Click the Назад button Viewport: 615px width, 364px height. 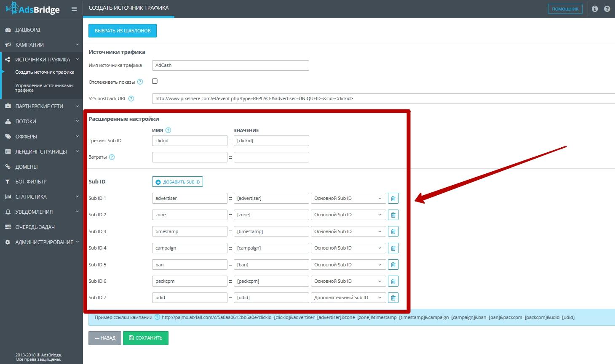point(105,338)
